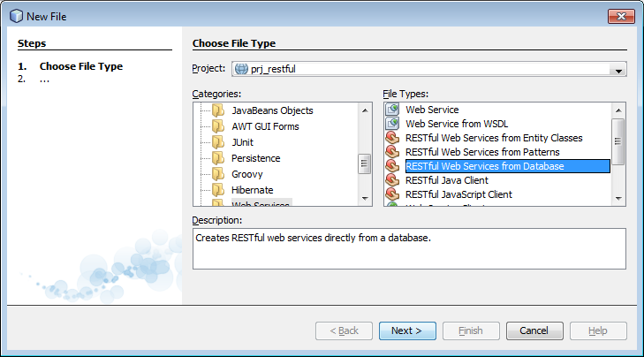
Task: Click RESTful Web Services from Entity Classes icon
Action: point(392,138)
